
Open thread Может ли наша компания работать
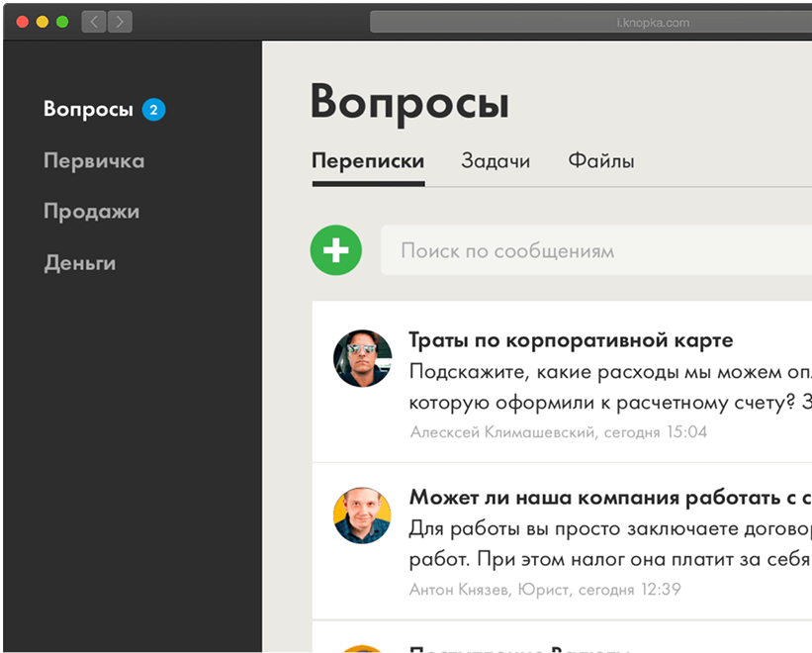(x=610, y=497)
